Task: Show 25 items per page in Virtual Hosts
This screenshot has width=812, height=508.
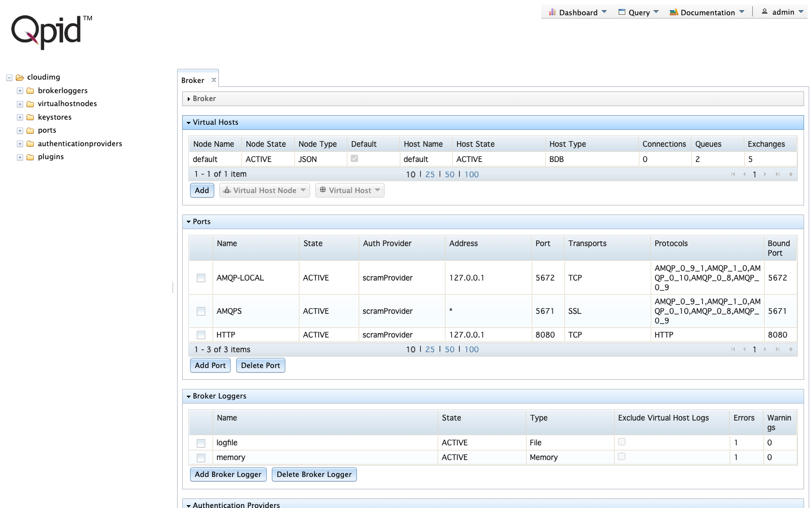Action: tap(430, 174)
